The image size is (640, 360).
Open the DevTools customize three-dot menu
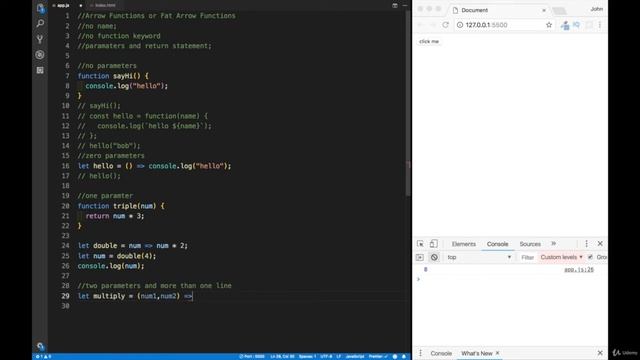(x=587, y=244)
